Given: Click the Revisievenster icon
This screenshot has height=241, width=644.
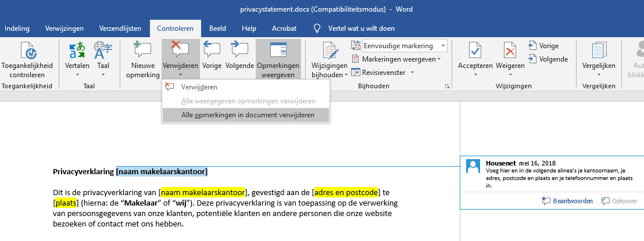Looking at the screenshot, I should [355, 73].
